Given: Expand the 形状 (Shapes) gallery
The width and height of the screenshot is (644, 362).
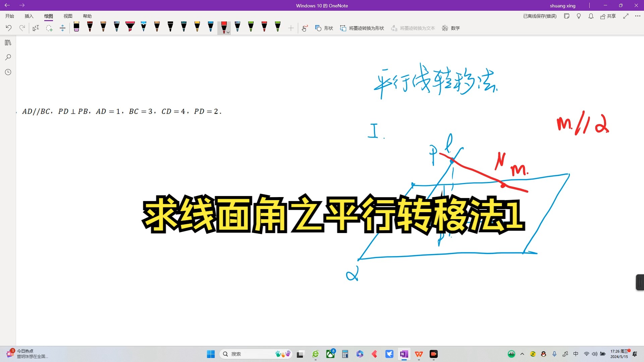Looking at the screenshot, I should tap(324, 28).
